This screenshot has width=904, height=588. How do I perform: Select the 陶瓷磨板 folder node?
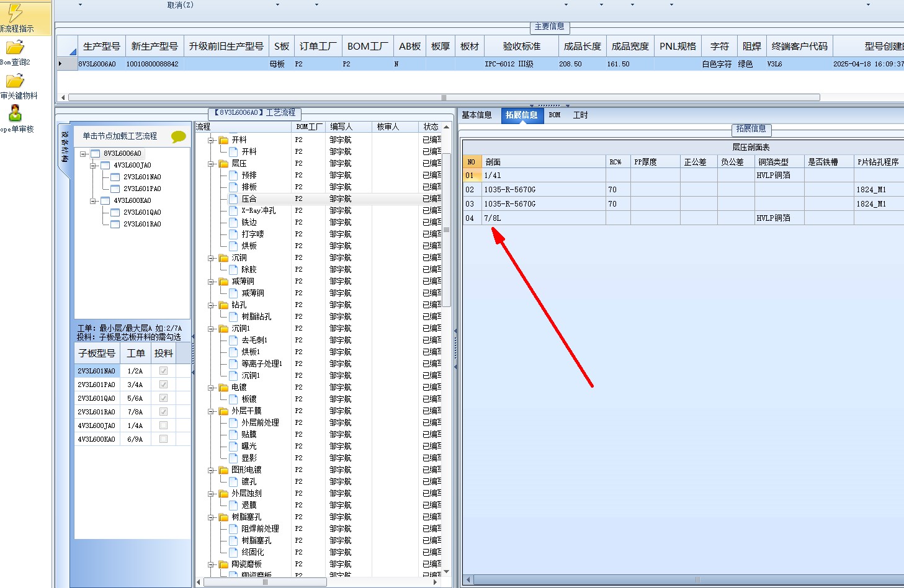point(246,564)
